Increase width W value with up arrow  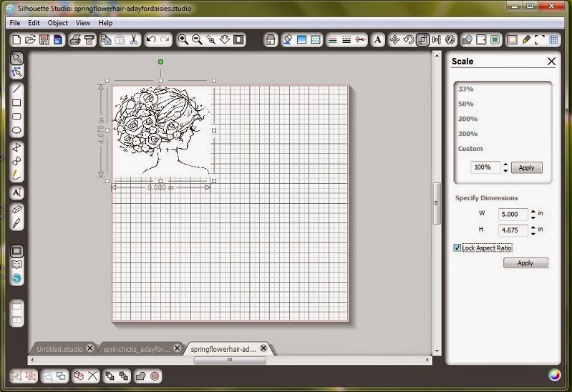pos(533,211)
